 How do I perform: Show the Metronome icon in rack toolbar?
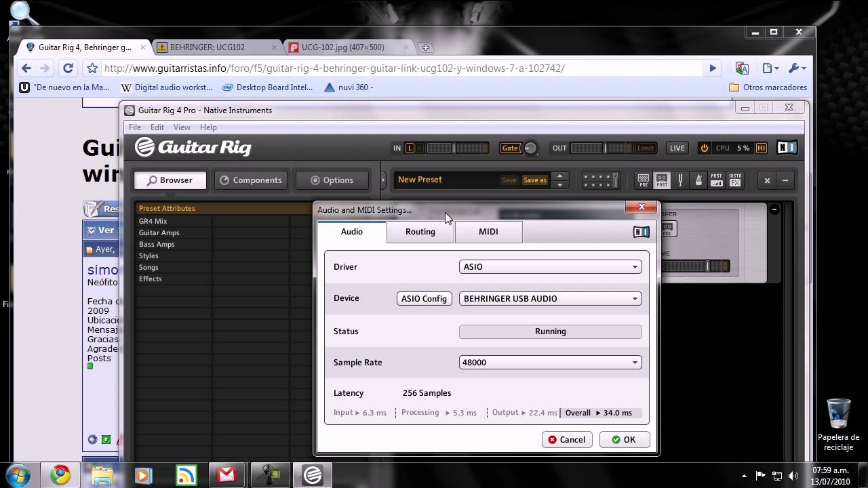(x=698, y=180)
